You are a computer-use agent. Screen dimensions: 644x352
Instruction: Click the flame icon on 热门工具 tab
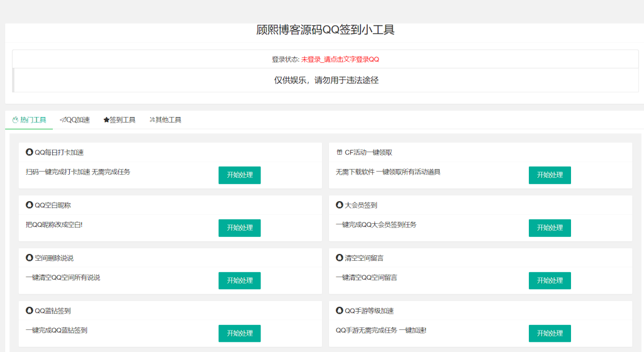point(15,120)
